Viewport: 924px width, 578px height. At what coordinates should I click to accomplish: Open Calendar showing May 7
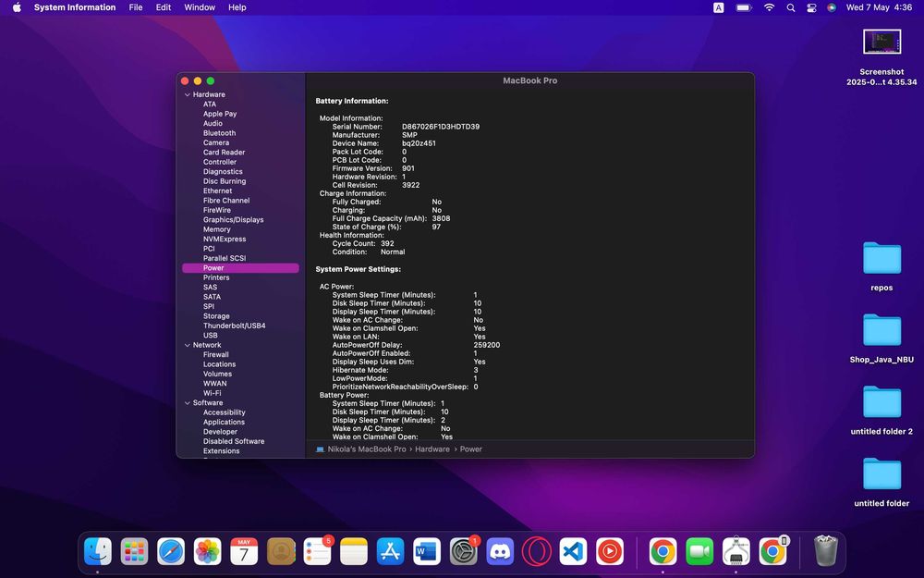click(244, 552)
